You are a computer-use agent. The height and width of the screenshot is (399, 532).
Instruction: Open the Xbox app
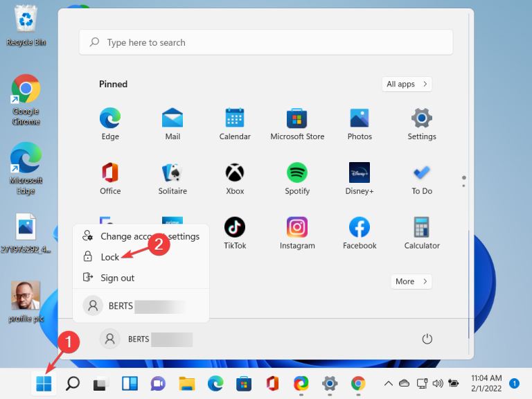(235, 178)
